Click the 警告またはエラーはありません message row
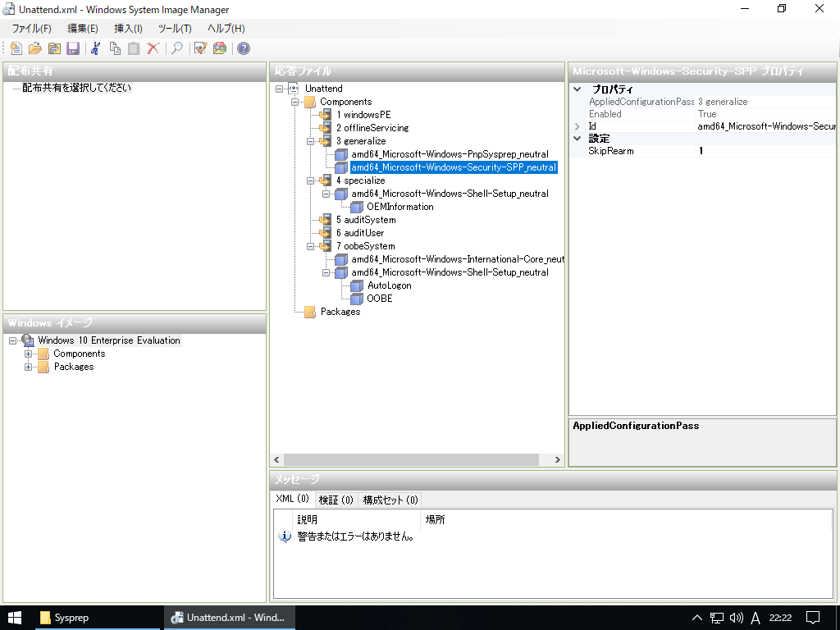The height and width of the screenshot is (630, 840). pos(356,536)
